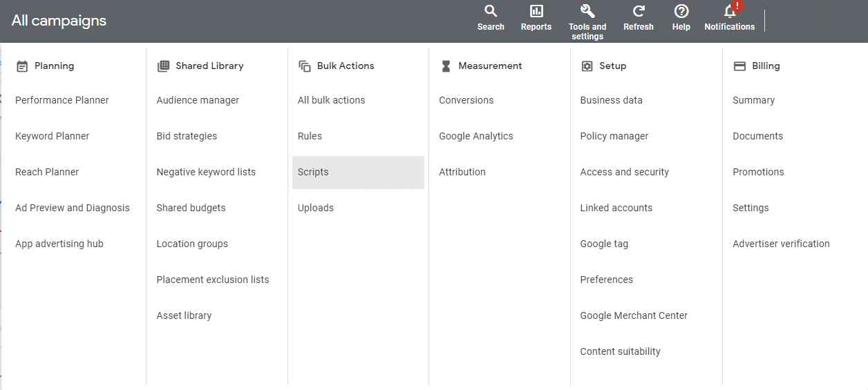Click the Bulk Actions column heading

(x=346, y=66)
